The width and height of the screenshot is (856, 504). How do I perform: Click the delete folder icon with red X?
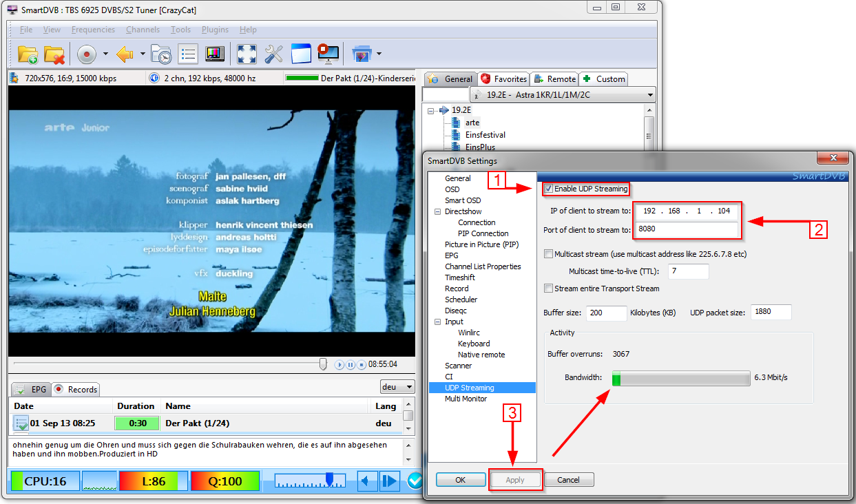click(x=54, y=54)
